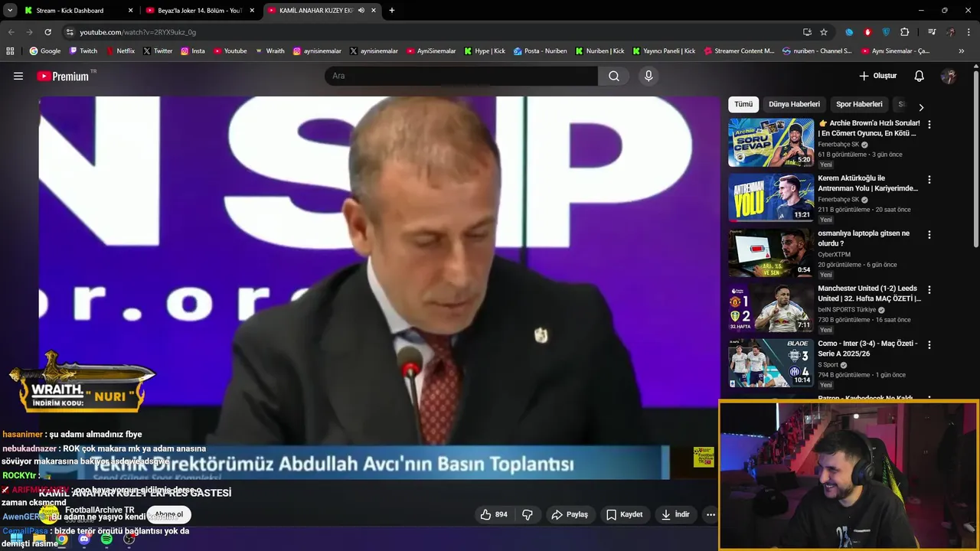Open the apps grid in bookmarks bar

tap(10, 51)
